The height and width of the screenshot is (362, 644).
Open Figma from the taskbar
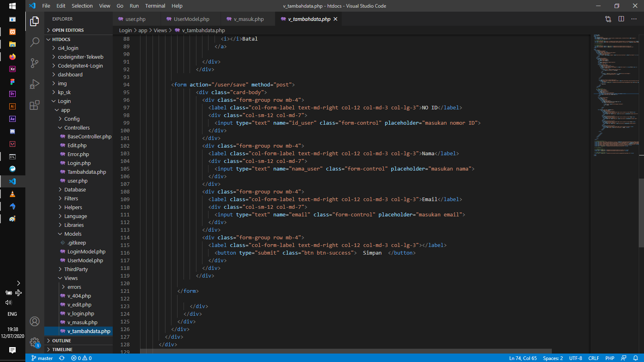12,82
